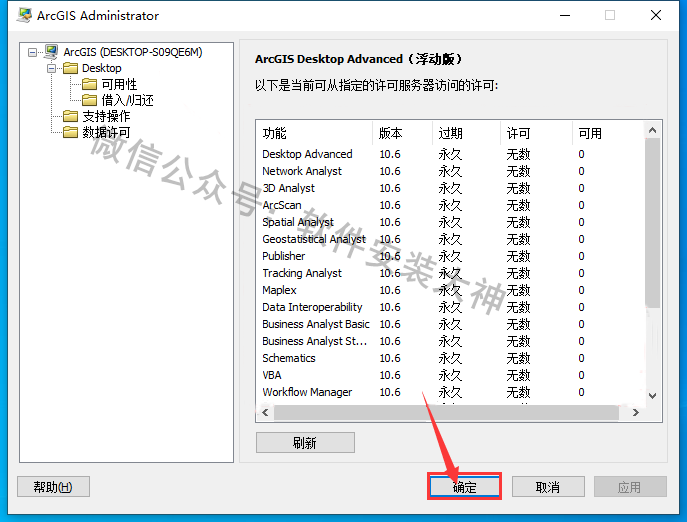
Task: Click the 可用 column header
Action: [608, 133]
